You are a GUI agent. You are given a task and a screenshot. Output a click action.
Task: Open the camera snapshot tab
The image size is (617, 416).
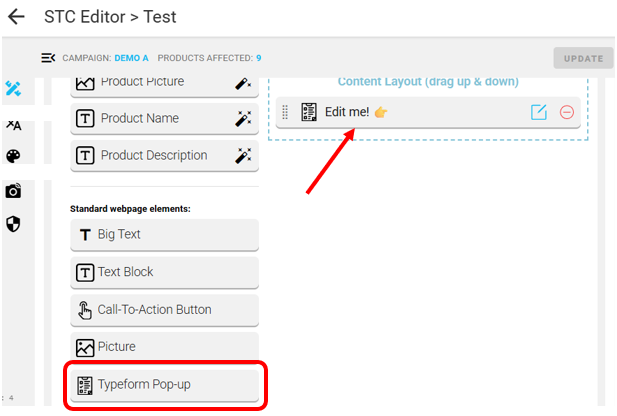coord(13,191)
